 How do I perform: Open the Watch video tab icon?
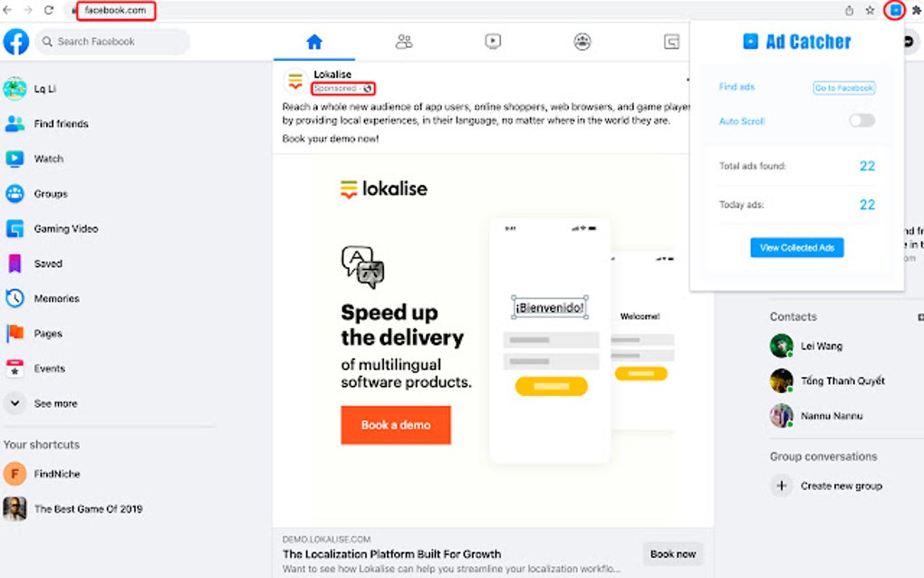[x=493, y=42]
